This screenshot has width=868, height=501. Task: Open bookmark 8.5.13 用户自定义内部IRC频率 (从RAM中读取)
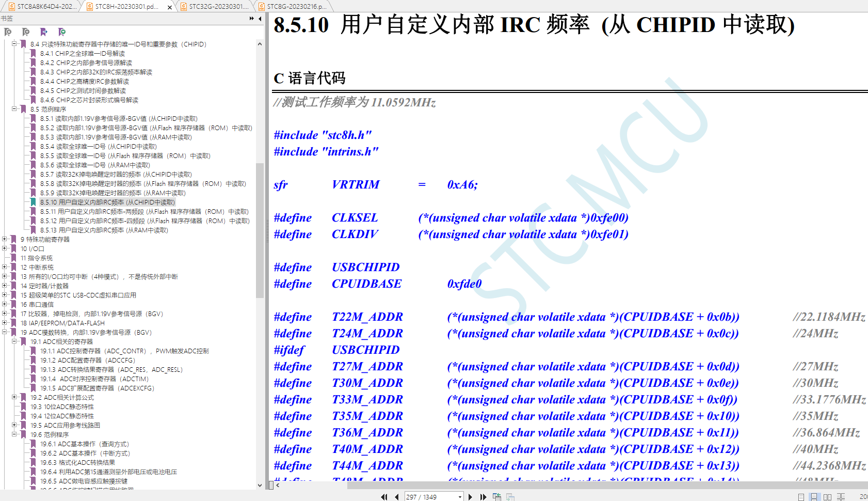104,230
